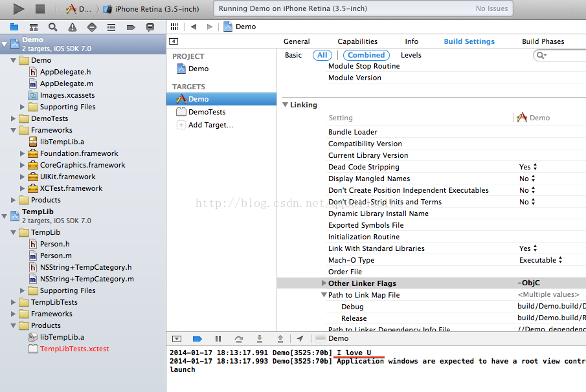
Task: Collapse the Frameworks group in Demo project
Action: coord(14,130)
